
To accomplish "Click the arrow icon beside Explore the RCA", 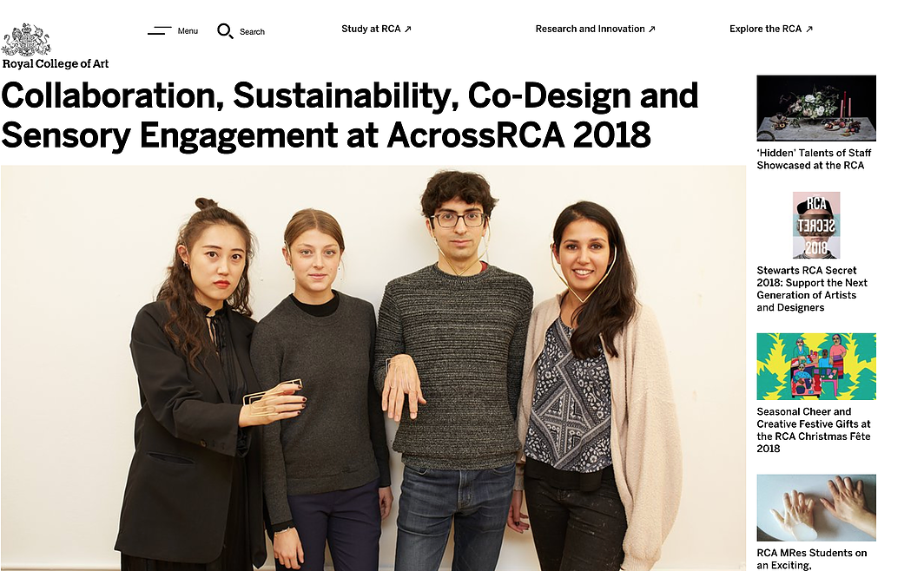I will (x=809, y=29).
